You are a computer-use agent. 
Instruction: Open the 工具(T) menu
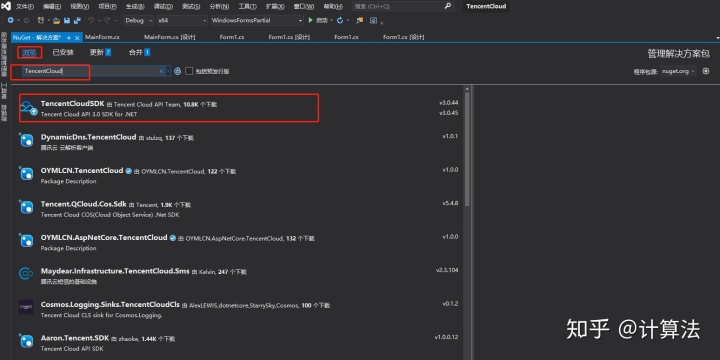(x=248, y=6)
